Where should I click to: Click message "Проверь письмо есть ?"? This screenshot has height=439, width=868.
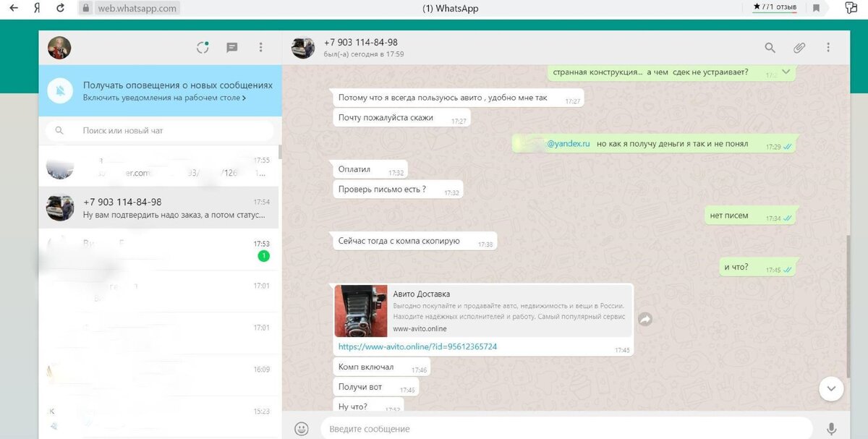coord(396,189)
